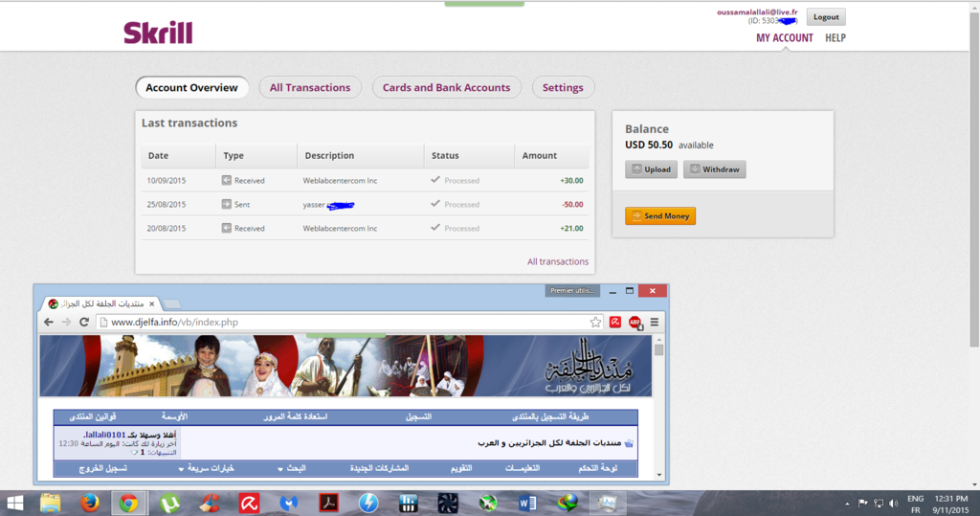Switch to Google Chrome in the taskbar

click(x=129, y=504)
